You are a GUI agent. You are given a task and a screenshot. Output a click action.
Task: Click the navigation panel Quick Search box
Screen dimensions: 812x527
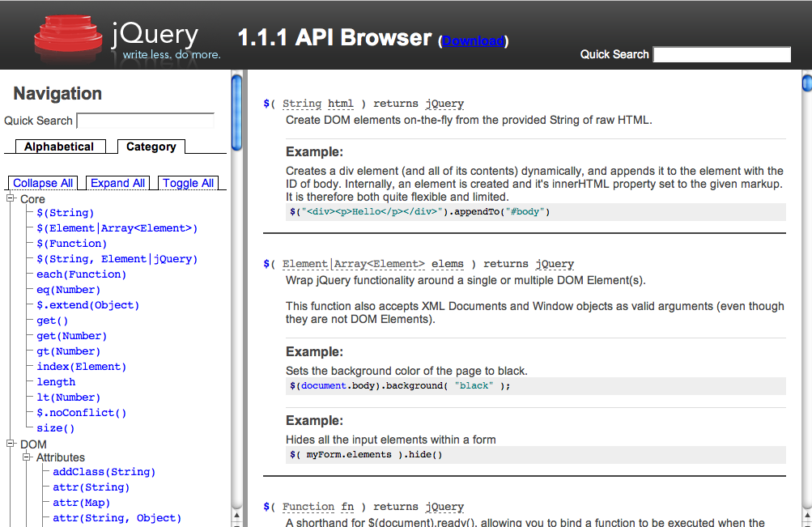145,120
